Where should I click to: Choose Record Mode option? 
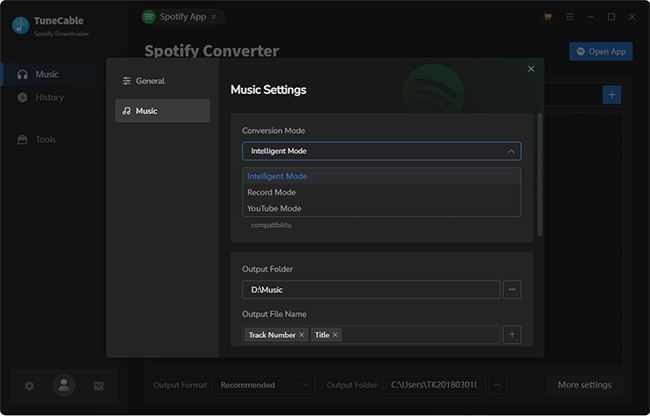(x=381, y=192)
